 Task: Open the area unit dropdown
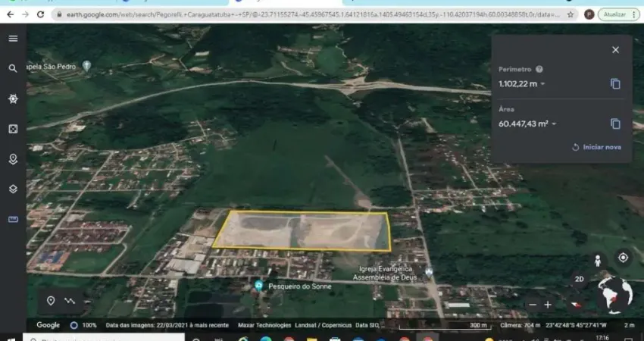coord(554,124)
